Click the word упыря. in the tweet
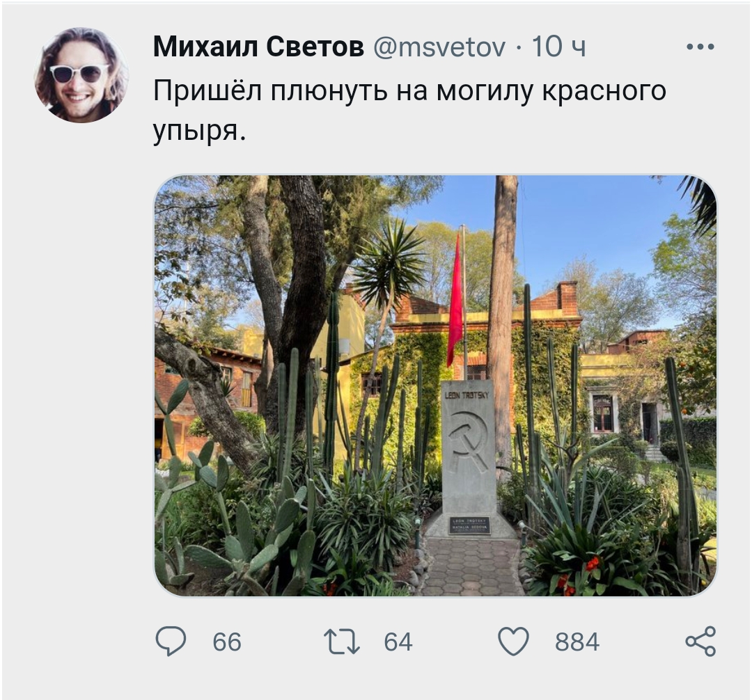Image resolution: width=752 pixels, height=700 pixels. tap(200, 130)
